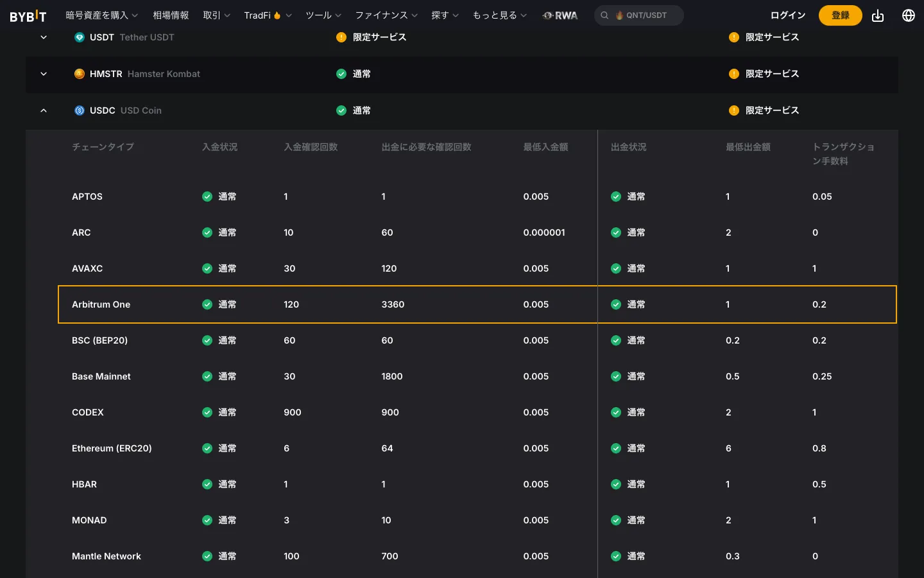The width and height of the screenshot is (924, 578).
Task: Click the 登録 button
Action: click(841, 15)
